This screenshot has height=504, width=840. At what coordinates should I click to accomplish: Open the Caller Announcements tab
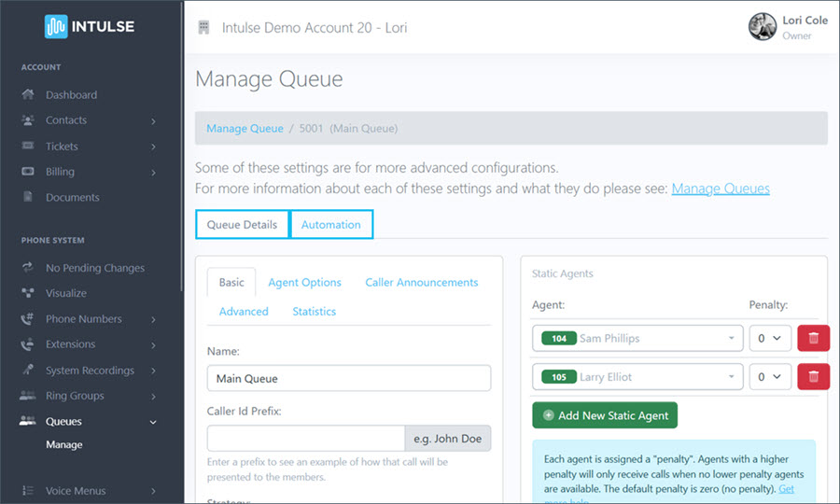(x=422, y=282)
